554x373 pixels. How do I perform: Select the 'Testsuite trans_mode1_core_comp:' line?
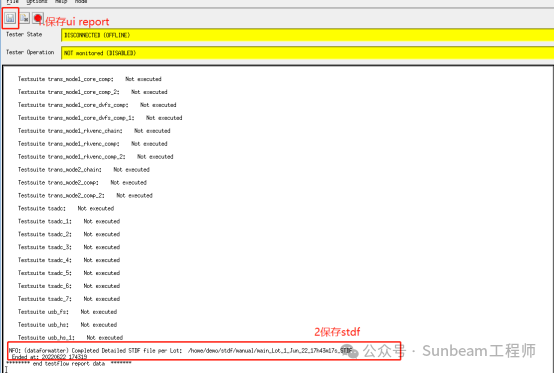[x=90, y=79]
